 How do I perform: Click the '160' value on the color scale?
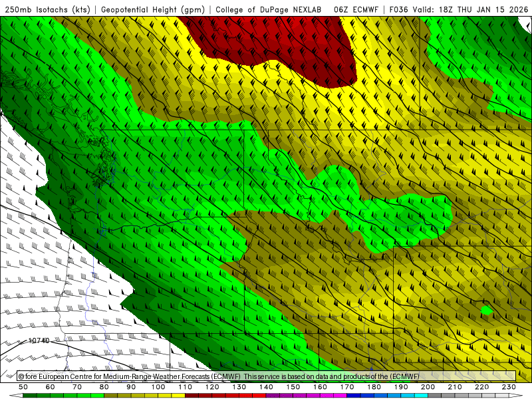[x=320, y=387]
